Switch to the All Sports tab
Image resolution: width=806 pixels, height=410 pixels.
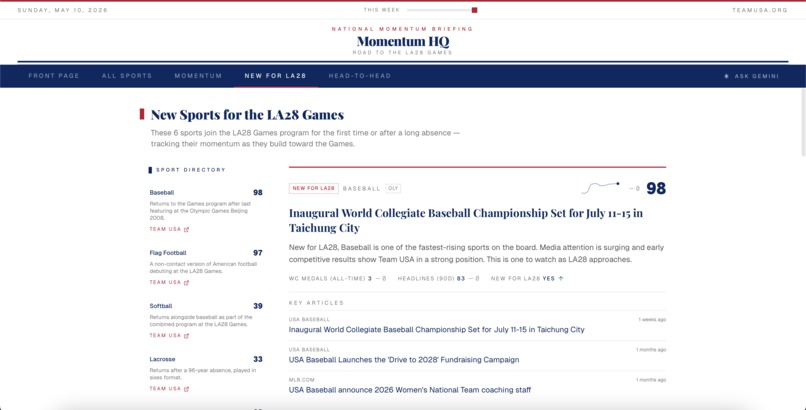coord(127,76)
